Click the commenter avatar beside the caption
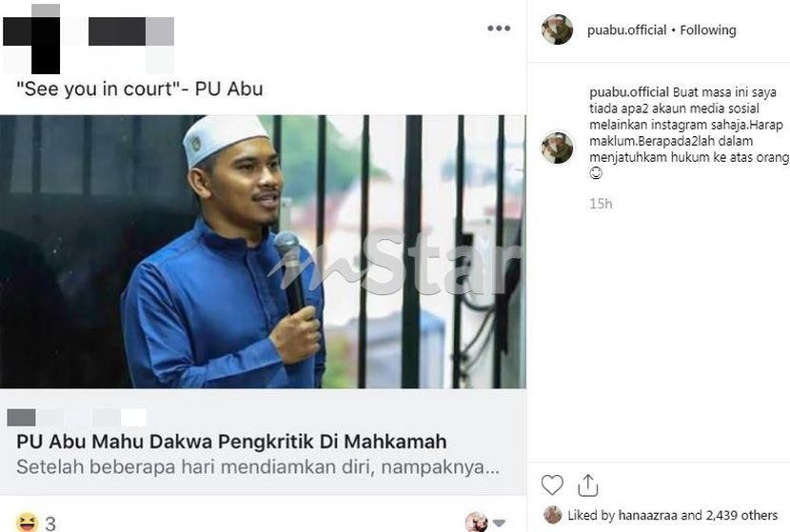 tap(557, 148)
